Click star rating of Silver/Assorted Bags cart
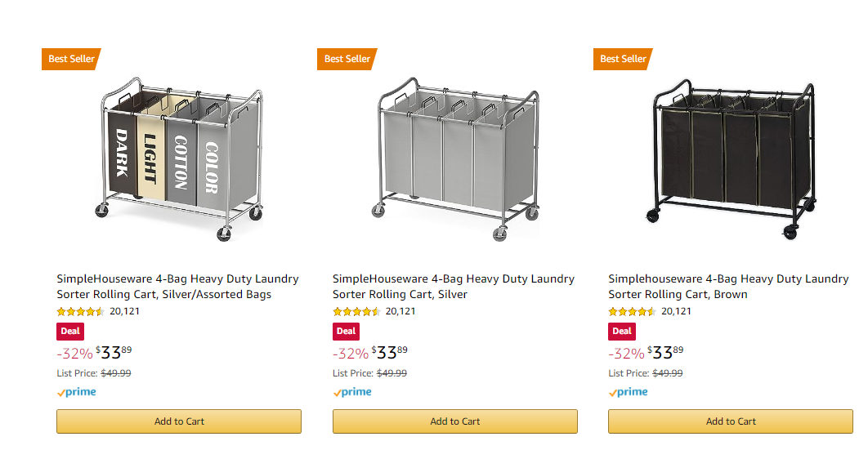This screenshot has height=450, width=868. tap(80, 311)
